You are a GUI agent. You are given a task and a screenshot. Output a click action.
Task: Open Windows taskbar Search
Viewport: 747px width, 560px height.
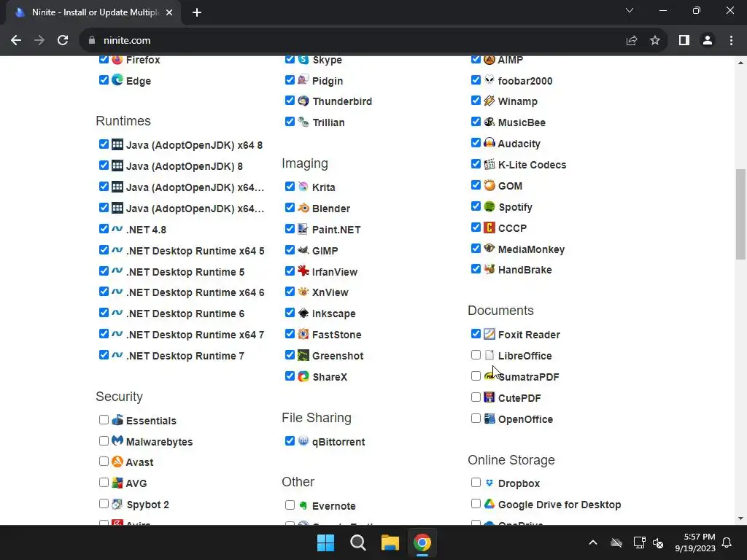coord(357,542)
